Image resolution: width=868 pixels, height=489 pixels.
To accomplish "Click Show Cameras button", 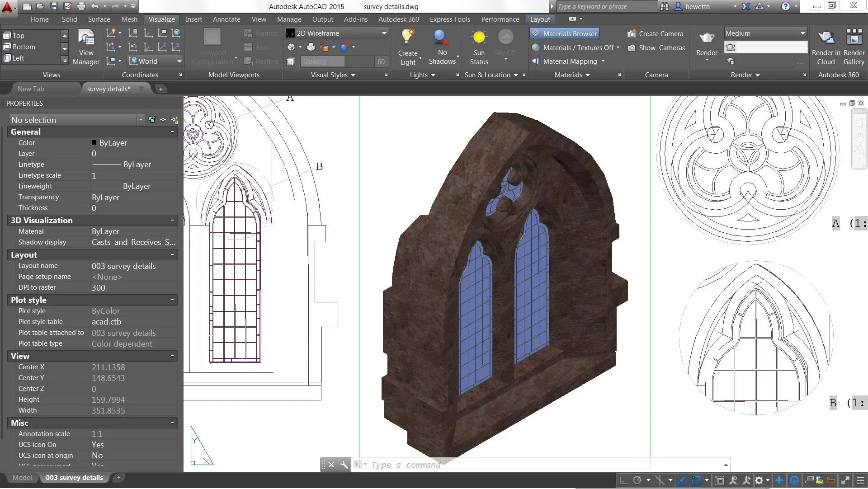I will tap(661, 47).
